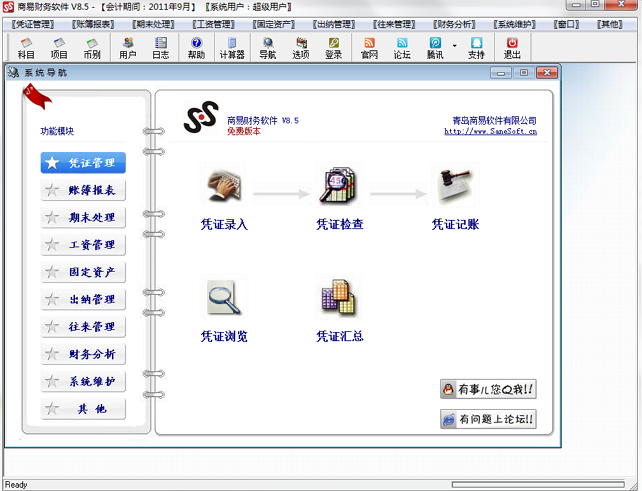
Task: Click the 免费版本 red text
Action: pyautogui.click(x=244, y=131)
